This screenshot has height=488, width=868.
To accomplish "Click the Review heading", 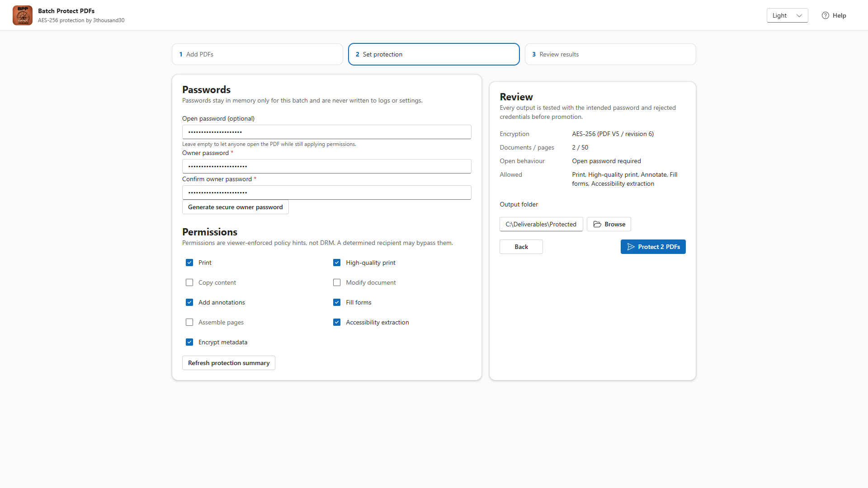I will pos(516,97).
